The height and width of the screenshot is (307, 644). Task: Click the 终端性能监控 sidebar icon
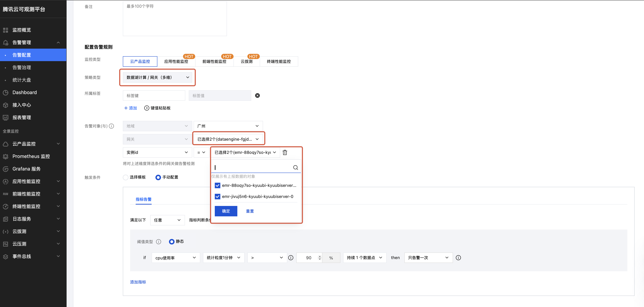pyautogui.click(x=6, y=206)
